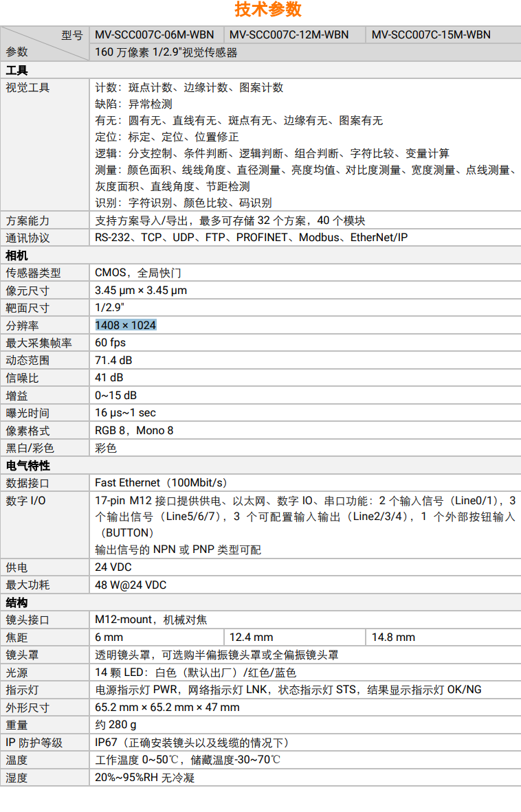Click the MV-SCC007C-06M-WBN model header
Screen dimensions: 521x812
(x=154, y=34)
